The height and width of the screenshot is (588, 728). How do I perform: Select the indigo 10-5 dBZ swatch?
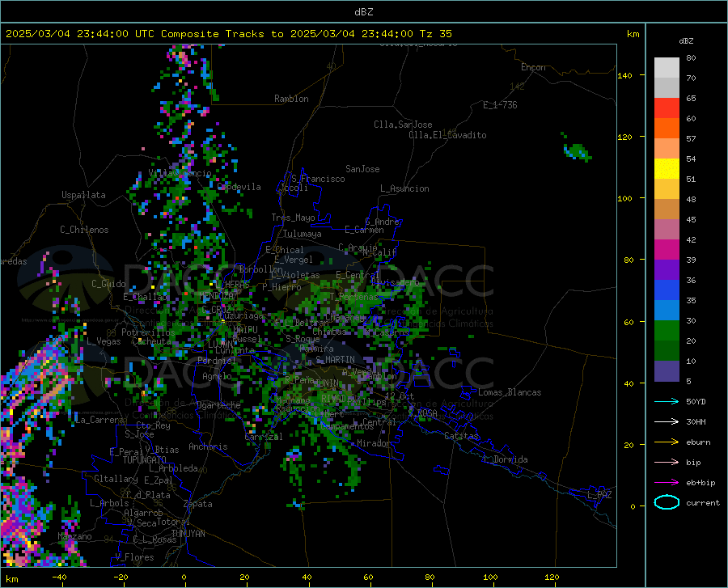[667, 371]
